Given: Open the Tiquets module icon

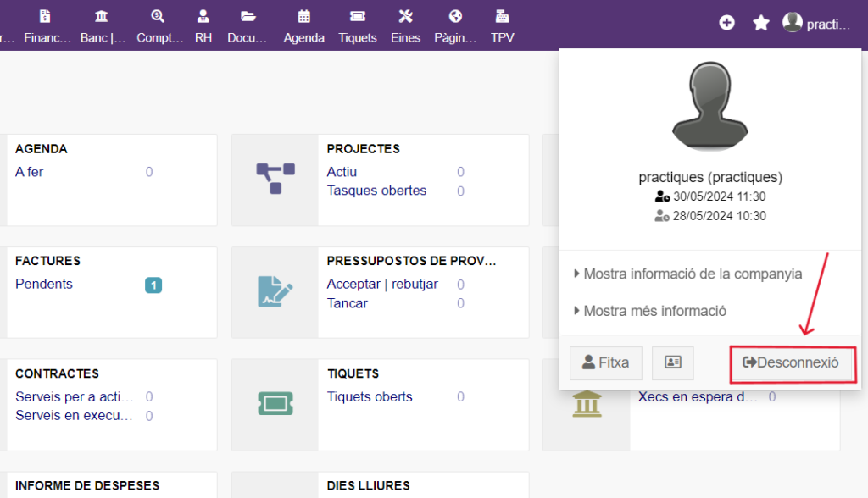Looking at the screenshot, I should point(358,17).
